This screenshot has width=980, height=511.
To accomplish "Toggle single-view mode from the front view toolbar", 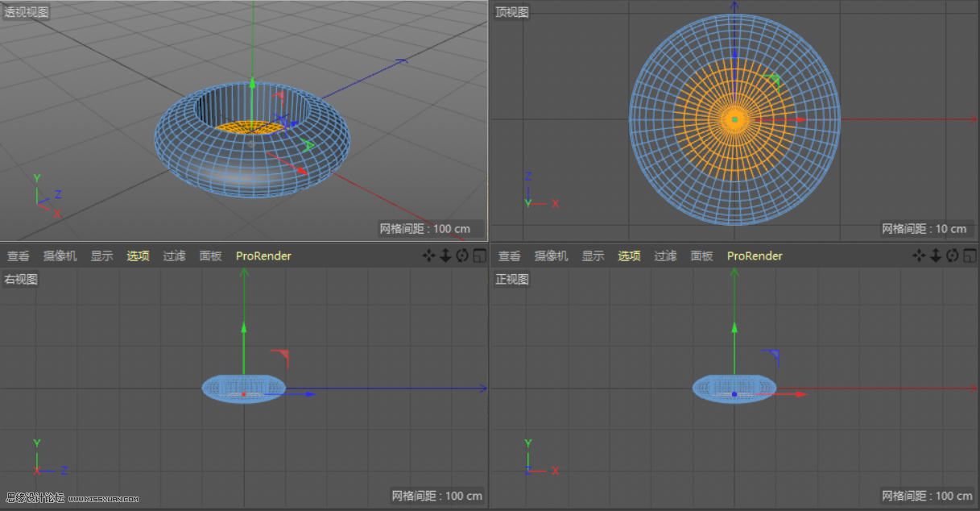I will [970, 255].
